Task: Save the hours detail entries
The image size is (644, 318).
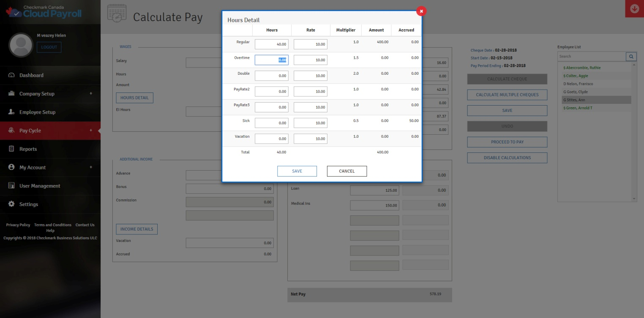Action: click(297, 171)
